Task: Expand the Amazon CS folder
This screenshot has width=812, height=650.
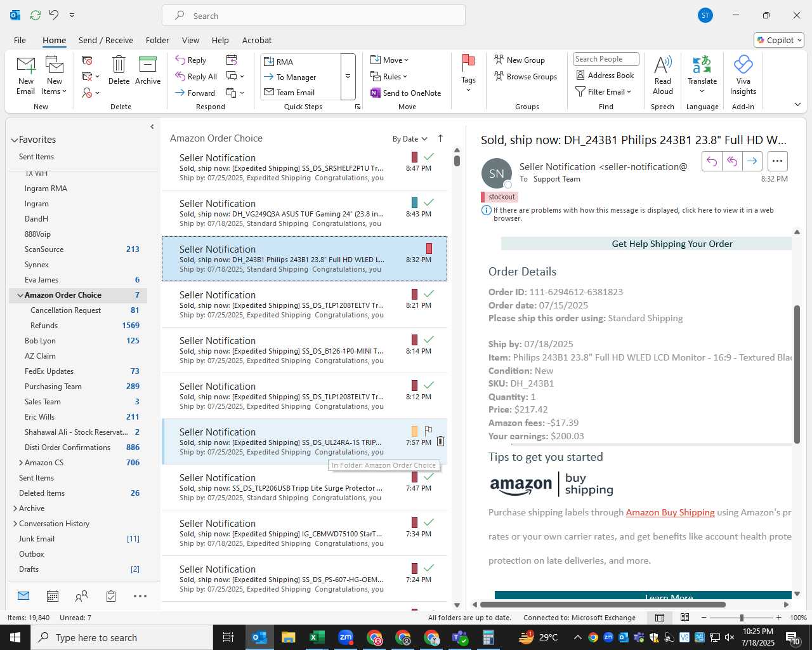Action: pyautogui.click(x=21, y=463)
